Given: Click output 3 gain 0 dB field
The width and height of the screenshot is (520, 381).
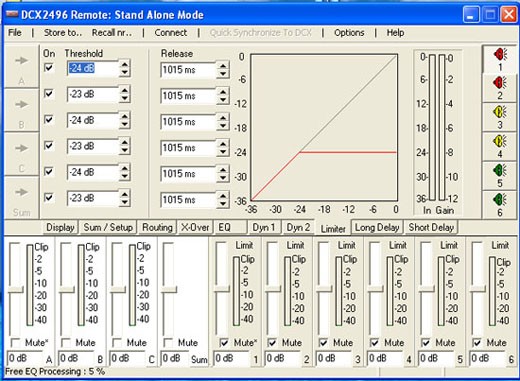Looking at the screenshot, I should [x=333, y=359].
